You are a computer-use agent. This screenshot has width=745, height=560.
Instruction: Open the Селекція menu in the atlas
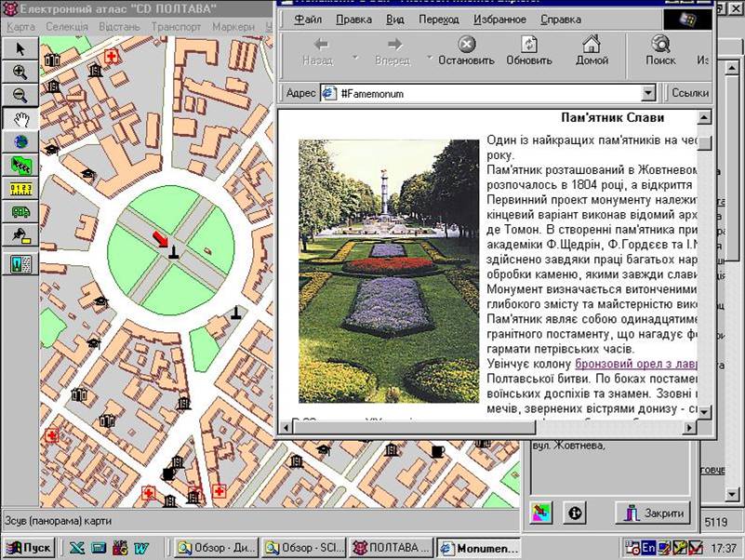[67, 27]
